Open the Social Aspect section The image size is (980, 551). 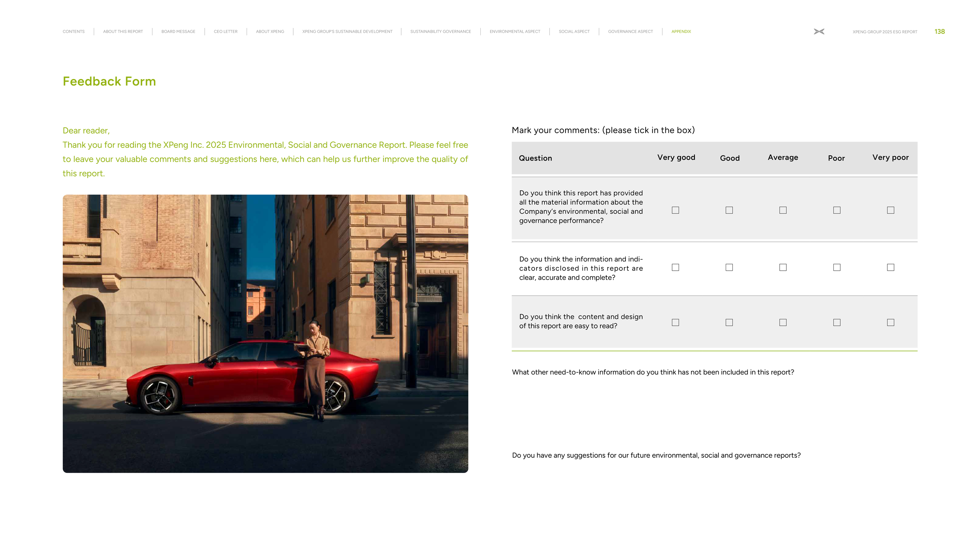(574, 32)
